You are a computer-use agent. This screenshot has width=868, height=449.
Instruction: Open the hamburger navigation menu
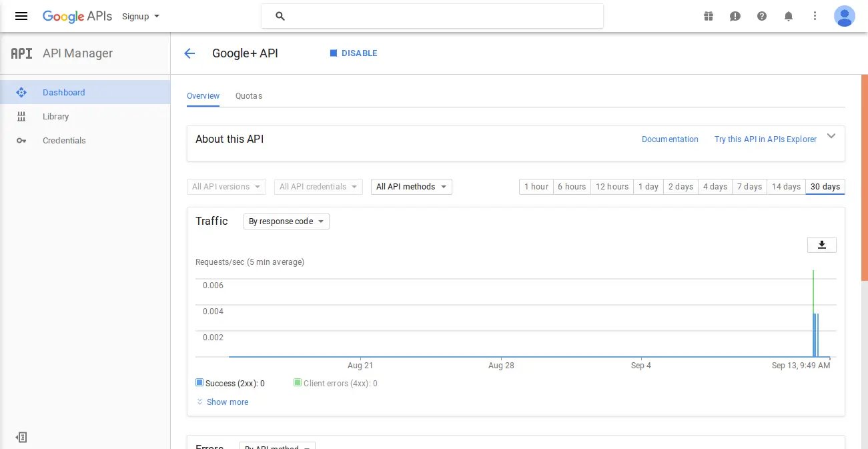(21, 16)
